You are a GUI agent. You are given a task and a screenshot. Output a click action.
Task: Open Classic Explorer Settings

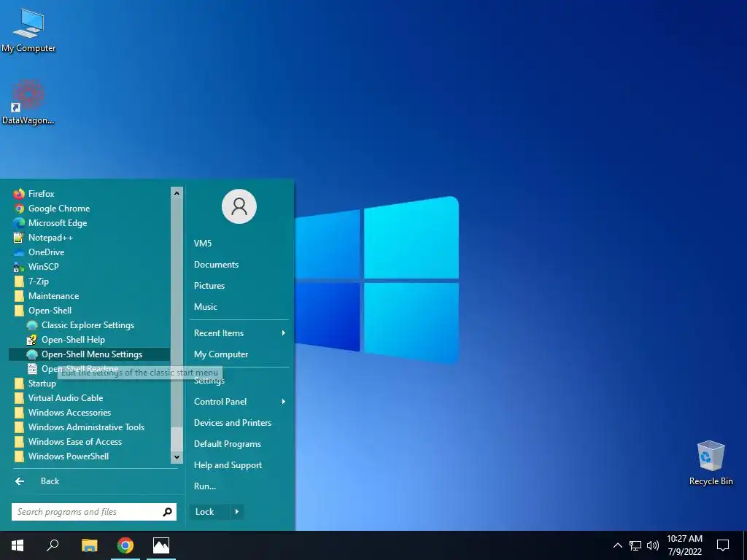[89, 325]
